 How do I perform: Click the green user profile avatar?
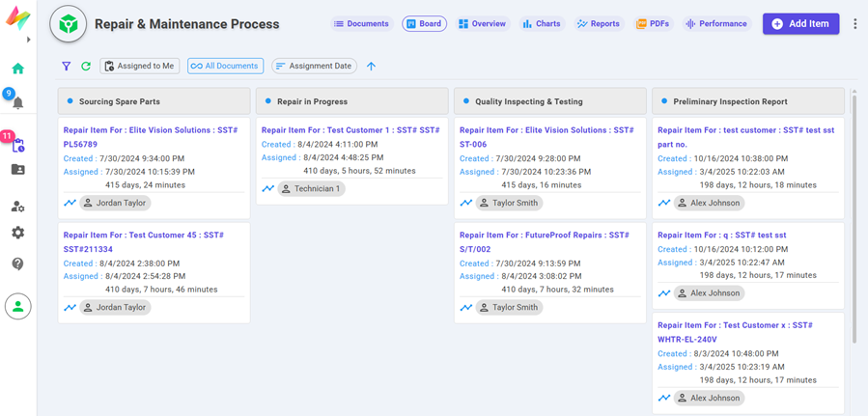(17, 306)
